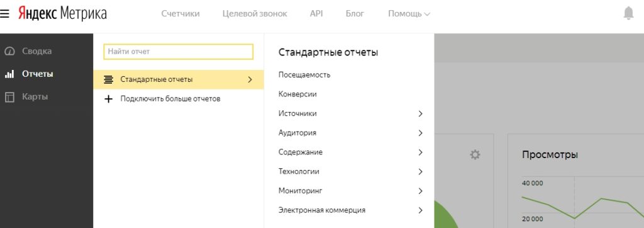Click the Найти отчет search field
Screen dimensions: 644x228
[178, 52]
